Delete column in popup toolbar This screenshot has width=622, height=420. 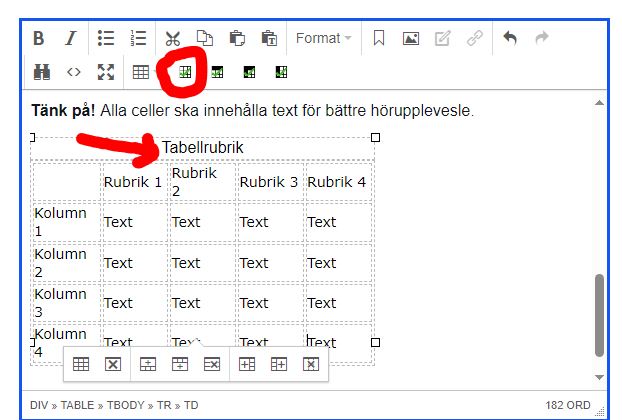[311, 364]
